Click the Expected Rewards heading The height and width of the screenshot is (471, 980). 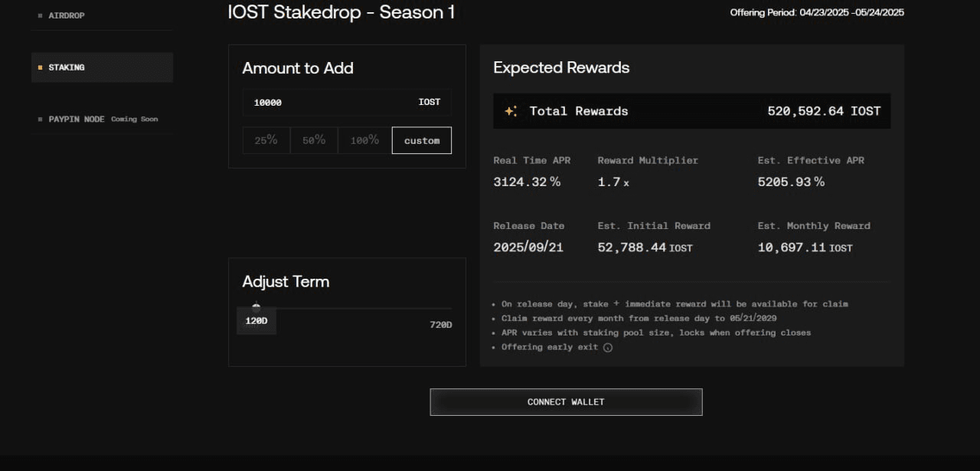pos(561,67)
